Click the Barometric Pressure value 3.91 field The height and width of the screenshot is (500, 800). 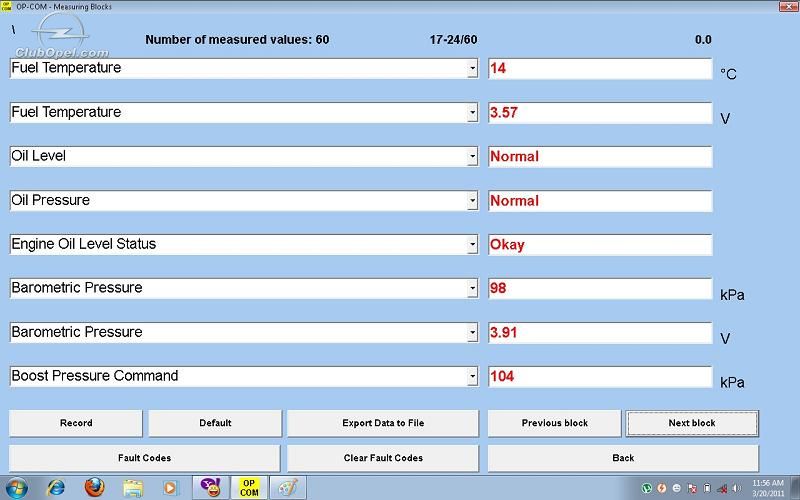600,333
